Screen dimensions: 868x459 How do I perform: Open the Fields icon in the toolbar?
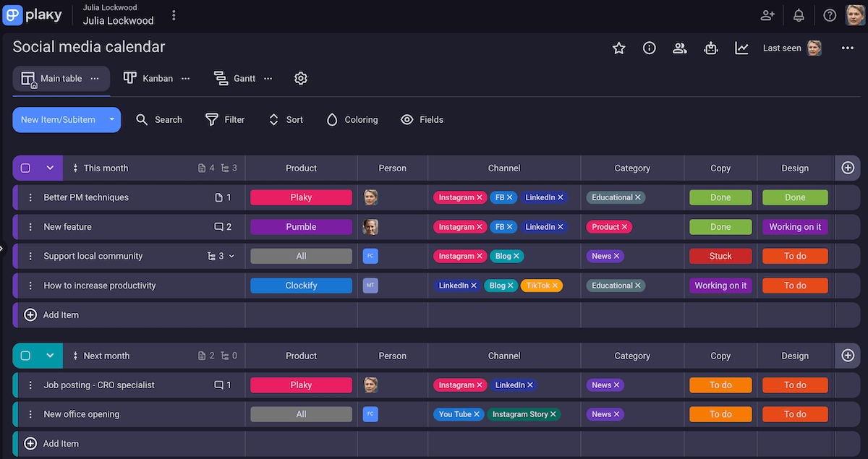pyautogui.click(x=407, y=119)
